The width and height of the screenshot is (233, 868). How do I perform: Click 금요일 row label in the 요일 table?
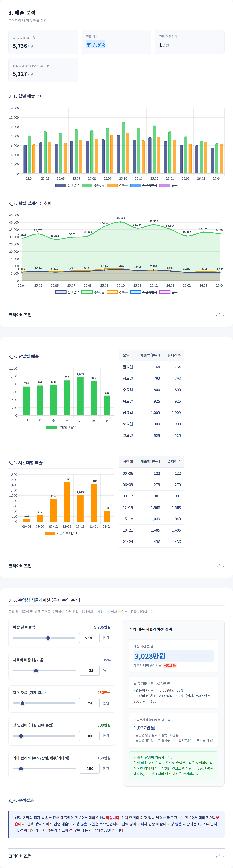[128, 412]
